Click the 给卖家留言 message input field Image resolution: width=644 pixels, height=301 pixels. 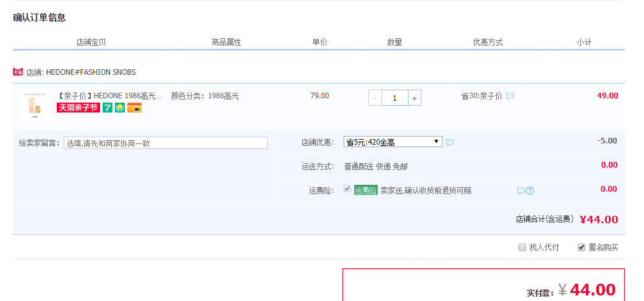click(166, 143)
